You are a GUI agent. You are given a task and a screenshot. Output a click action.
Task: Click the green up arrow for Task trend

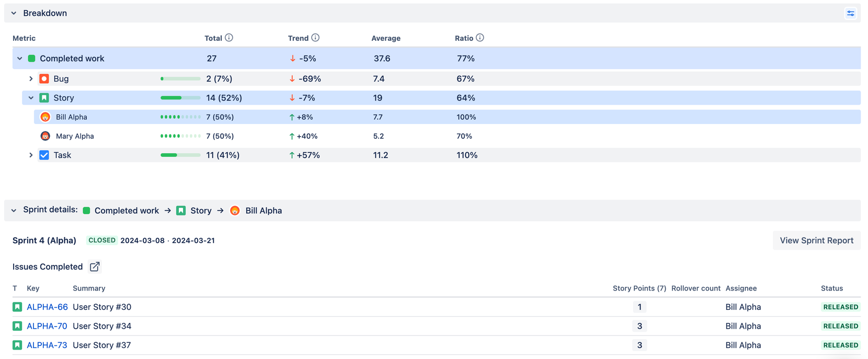point(292,155)
